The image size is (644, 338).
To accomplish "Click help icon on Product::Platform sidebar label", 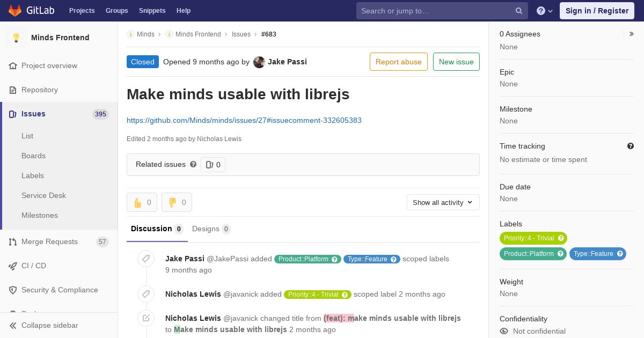I will click(x=560, y=254).
